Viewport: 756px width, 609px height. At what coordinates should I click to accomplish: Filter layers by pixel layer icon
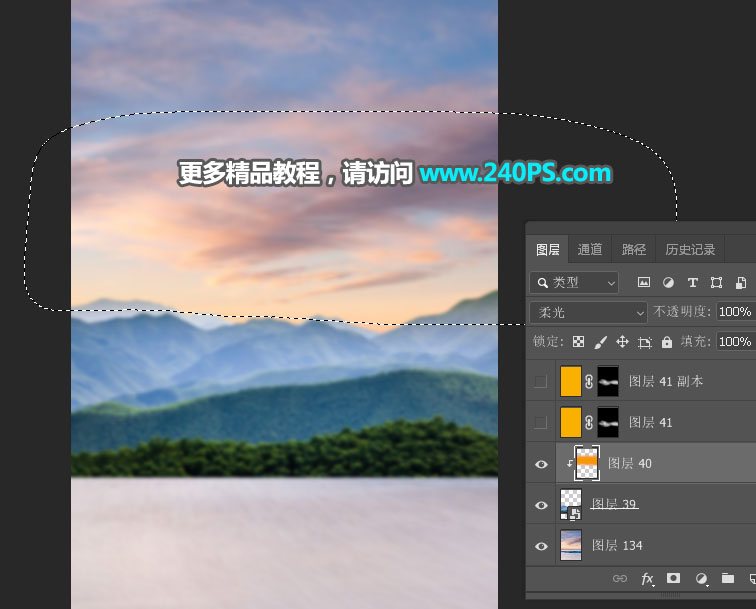(644, 283)
